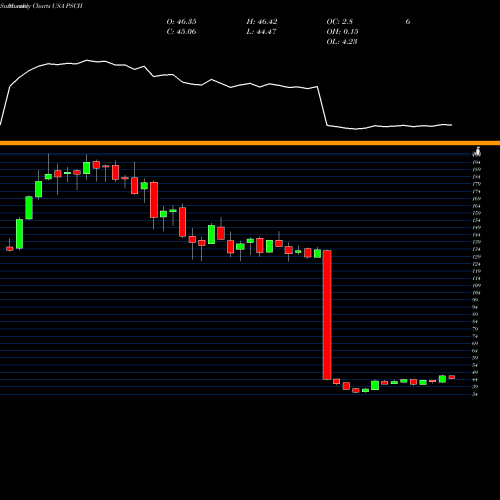This screenshot has width=500, height=500.
Task: Click the OL: 4.23 statistic
Action: 342,42
